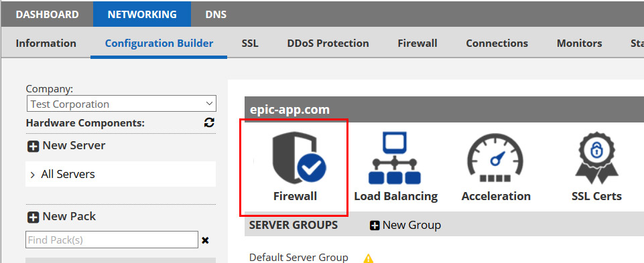This screenshot has width=644, height=263.
Task: Click the plus icon beside New Group
Action: [x=374, y=226]
